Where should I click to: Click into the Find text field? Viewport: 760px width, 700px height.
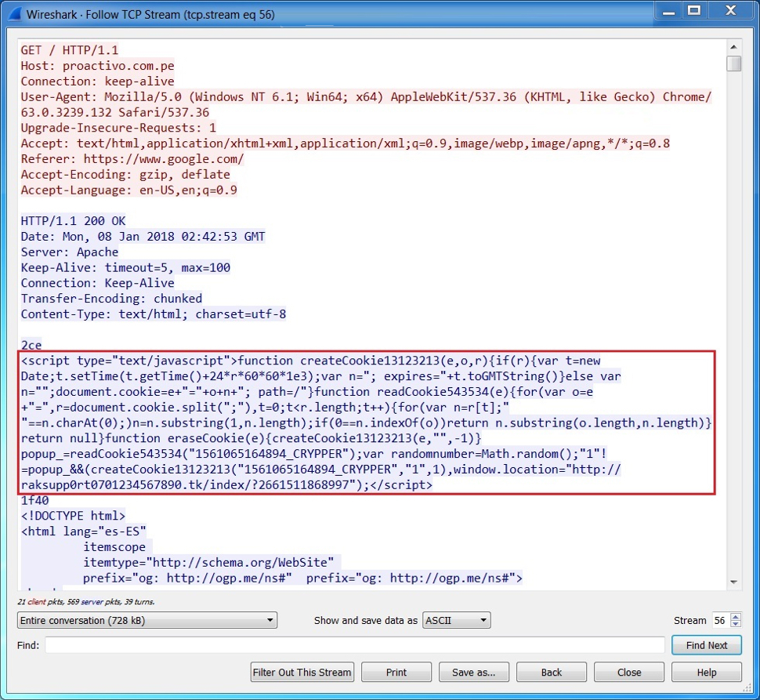click(355, 645)
